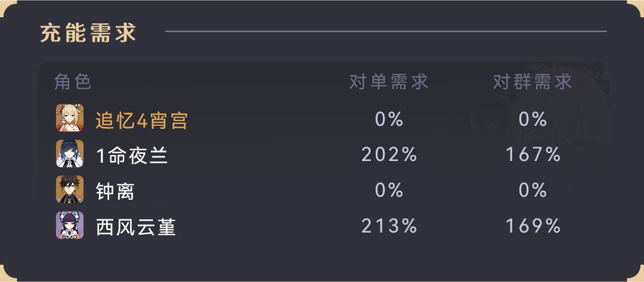This screenshot has width=644, height=282.
Task: Select the 追忆4宵宫 character name
Action: 142,120
